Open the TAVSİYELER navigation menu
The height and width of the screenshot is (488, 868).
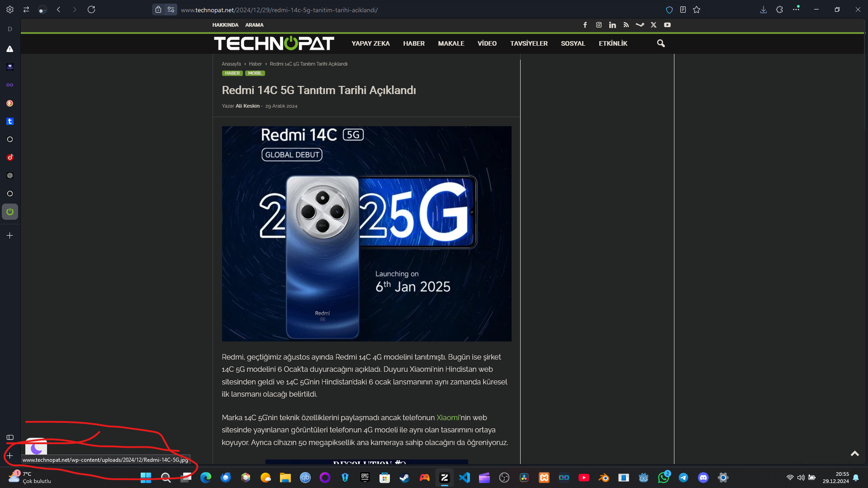pos(529,43)
